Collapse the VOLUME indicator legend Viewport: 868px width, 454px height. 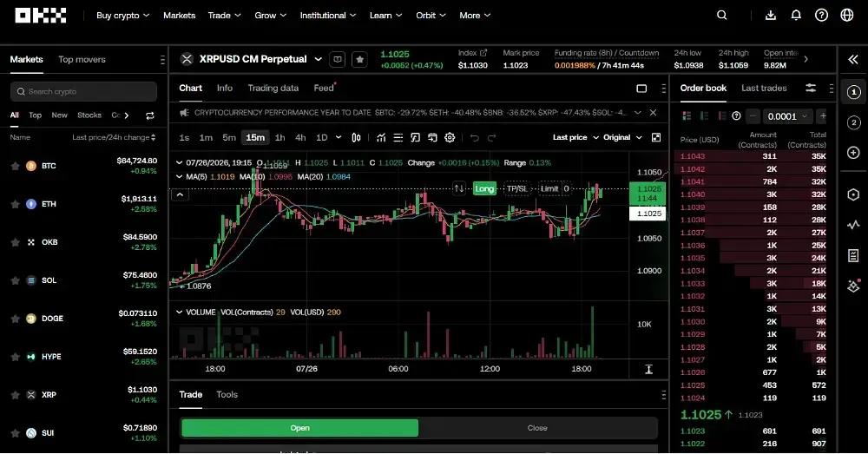(179, 313)
